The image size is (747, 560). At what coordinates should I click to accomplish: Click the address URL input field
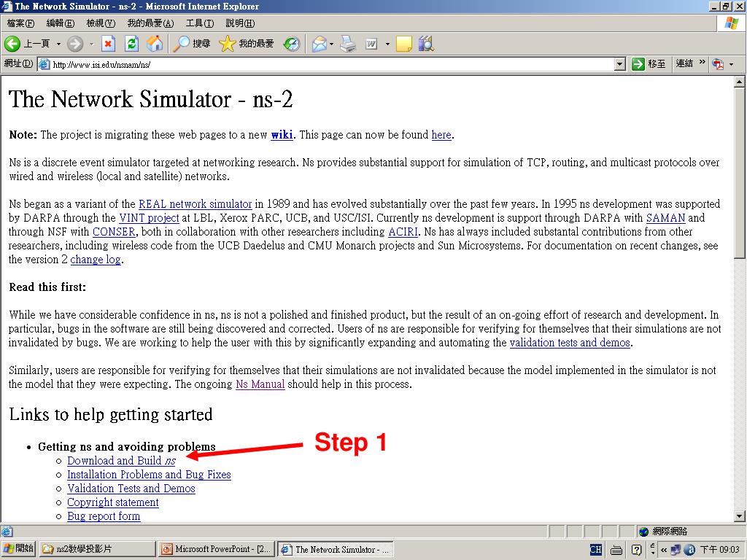[332, 64]
